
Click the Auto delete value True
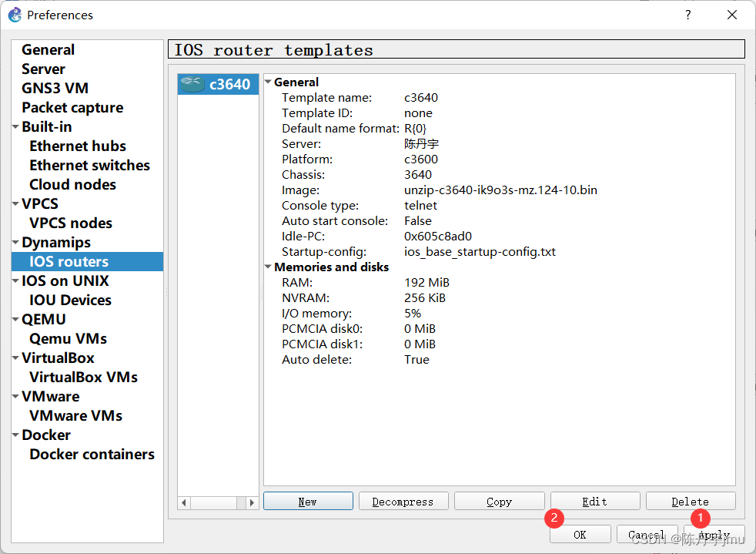click(x=416, y=360)
